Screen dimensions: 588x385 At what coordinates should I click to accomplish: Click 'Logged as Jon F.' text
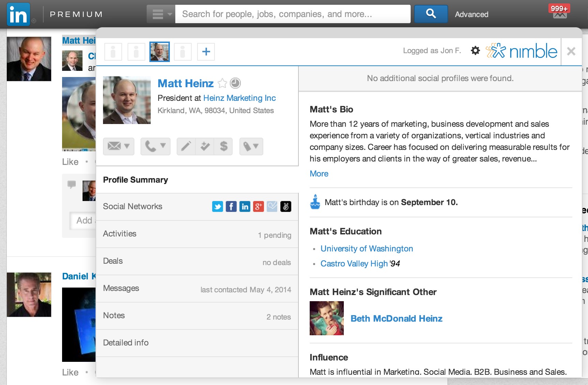click(432, 51)
